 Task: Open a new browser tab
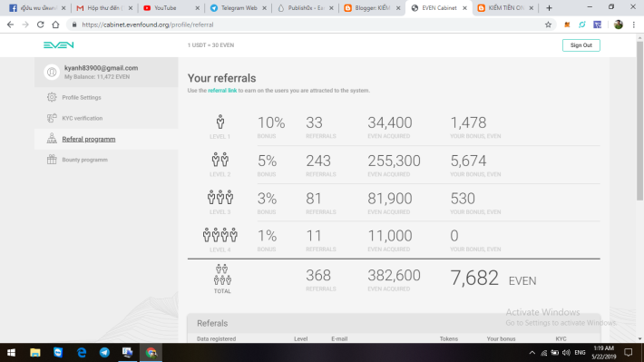pyautogui.click(x=549, y=8)
